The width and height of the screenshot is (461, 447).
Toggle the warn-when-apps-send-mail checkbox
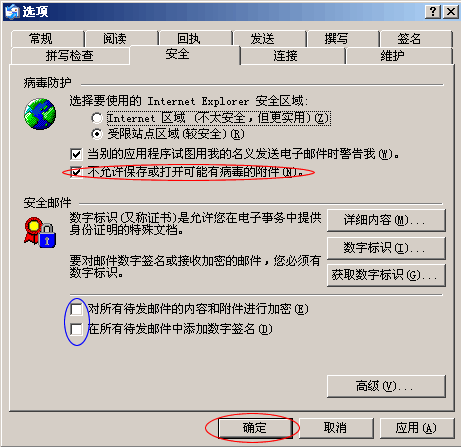76,154
